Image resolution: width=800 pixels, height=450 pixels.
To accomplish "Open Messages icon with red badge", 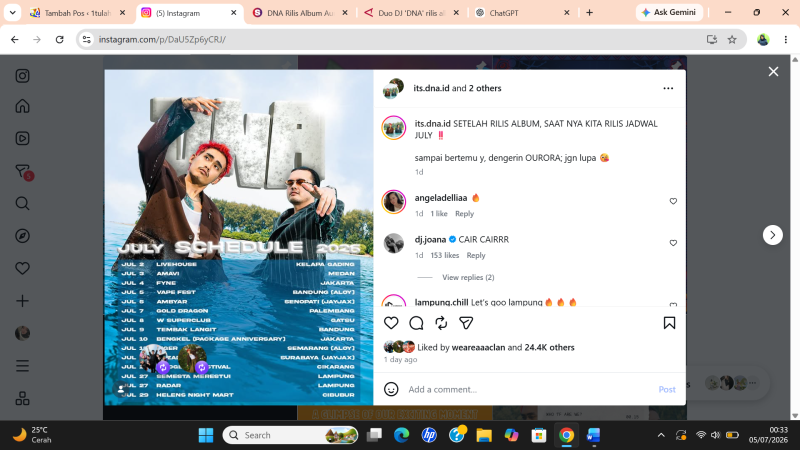I will tap(23, 172).
